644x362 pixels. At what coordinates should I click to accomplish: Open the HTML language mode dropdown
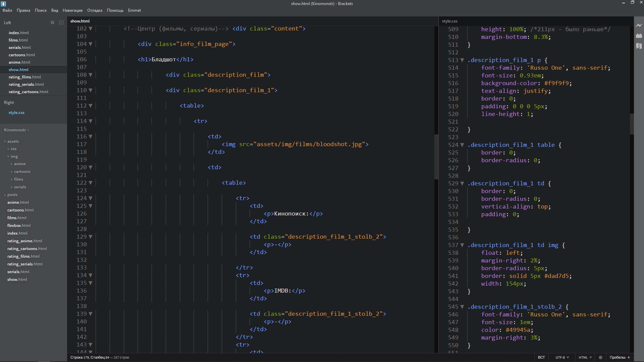click(585, 357)
